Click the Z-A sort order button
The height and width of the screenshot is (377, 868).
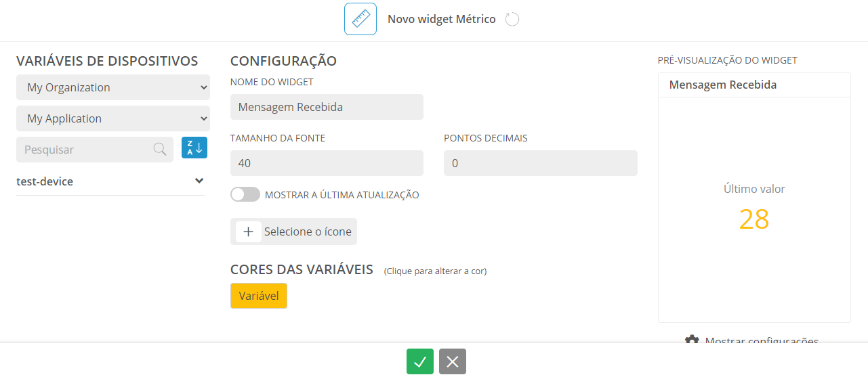coord(194,148)
